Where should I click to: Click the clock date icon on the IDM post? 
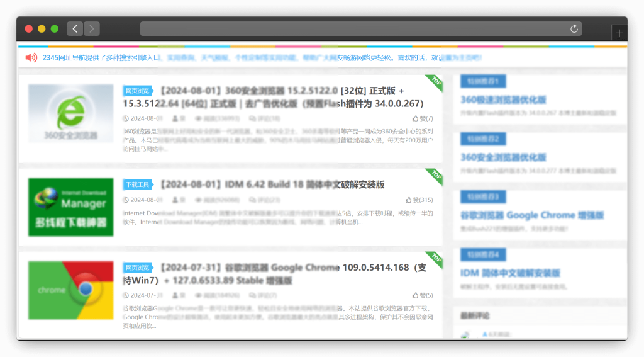[x=126, y=200]
